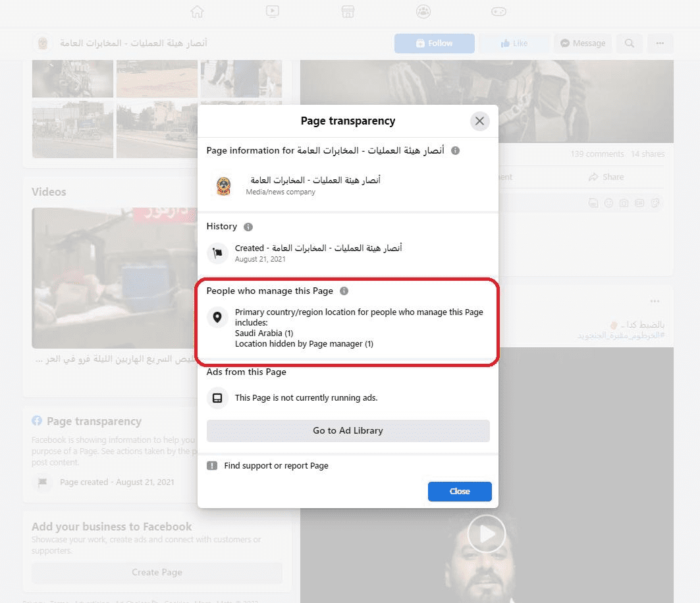Open the Watch video tab icon
The width and height of the screenshot is (700, 603).
273,11
